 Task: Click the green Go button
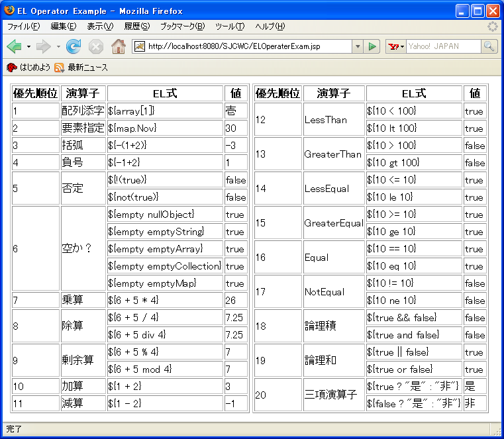click(x=373, y=46)
